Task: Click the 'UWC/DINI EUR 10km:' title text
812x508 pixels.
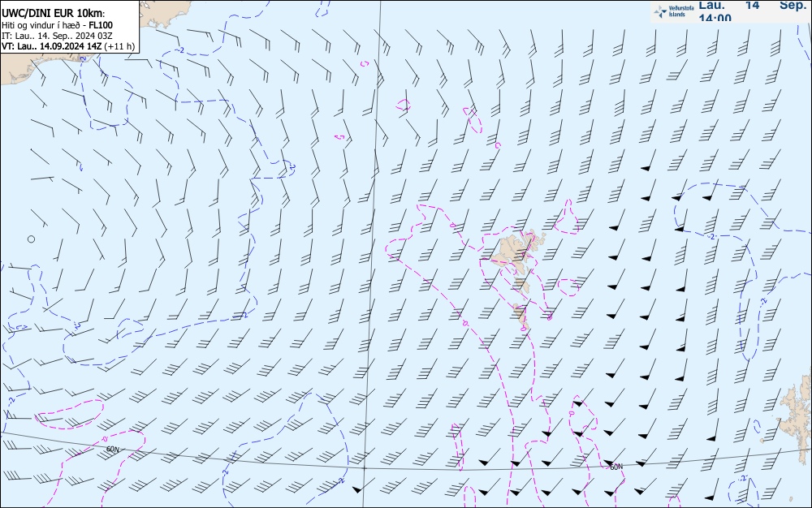Action: pyautogui.click(x=54, y=14)
